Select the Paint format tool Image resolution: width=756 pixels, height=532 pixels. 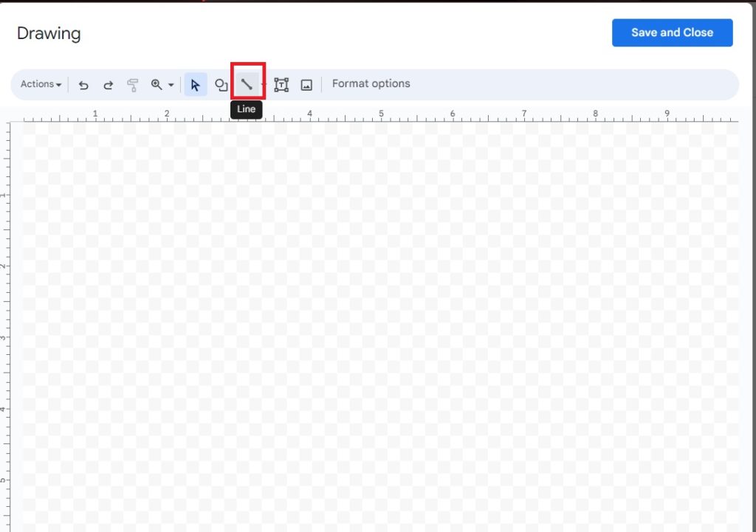133,84
